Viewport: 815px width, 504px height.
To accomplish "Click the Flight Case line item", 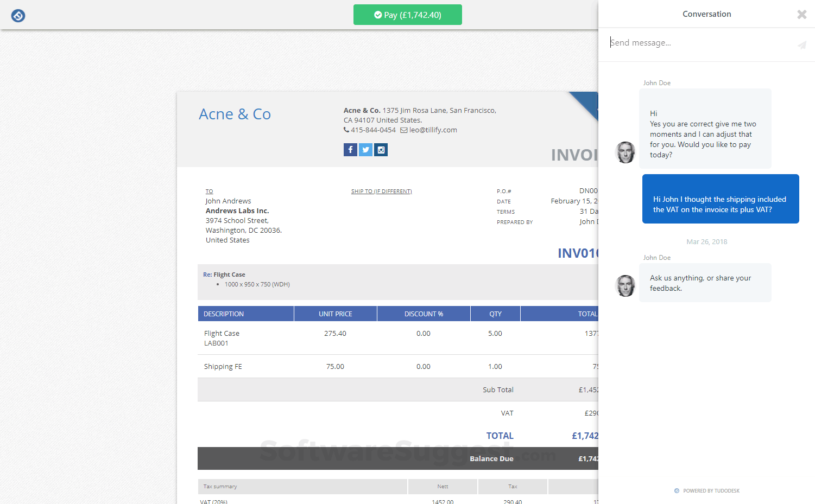I will 222,334.
